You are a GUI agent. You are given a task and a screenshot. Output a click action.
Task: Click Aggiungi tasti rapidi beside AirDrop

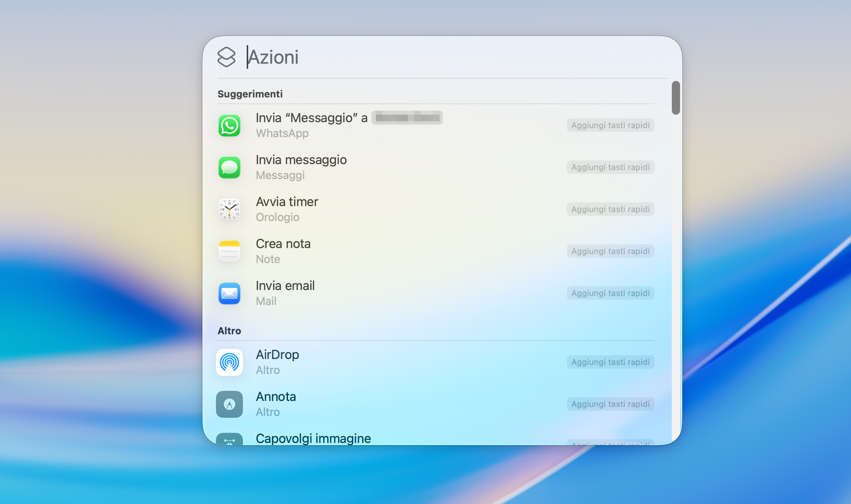click(x=610, y=362)
